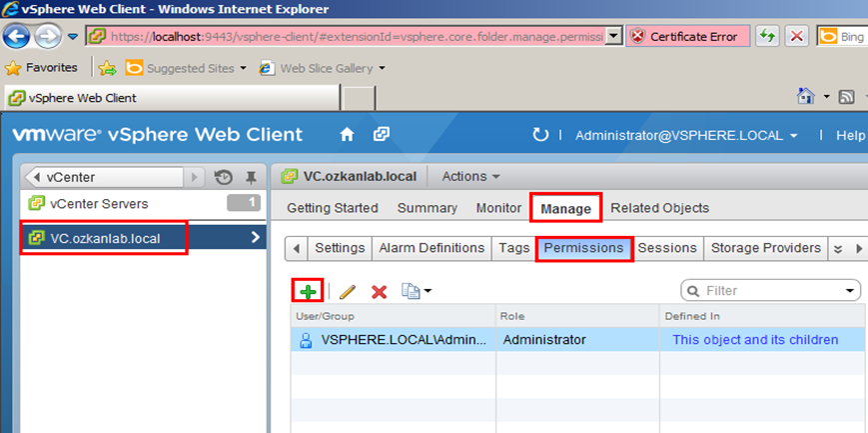Click the vCenter back navigation button

coord(105,177)
